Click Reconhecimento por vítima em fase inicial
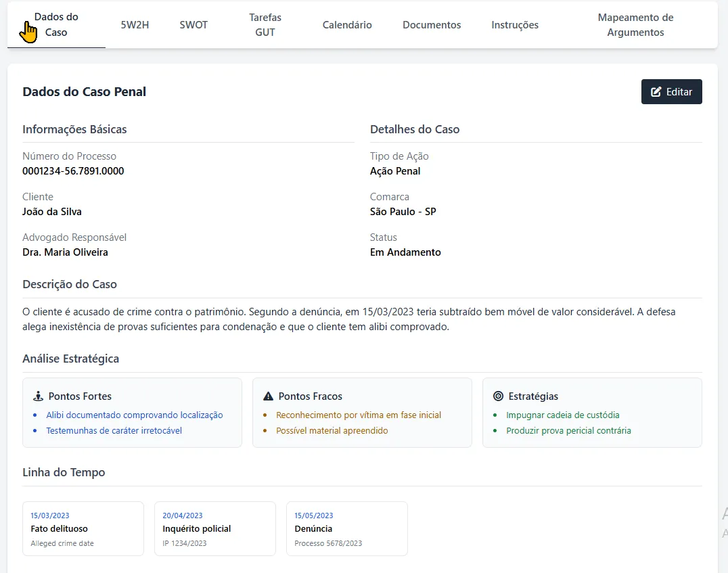 (358, 415)
